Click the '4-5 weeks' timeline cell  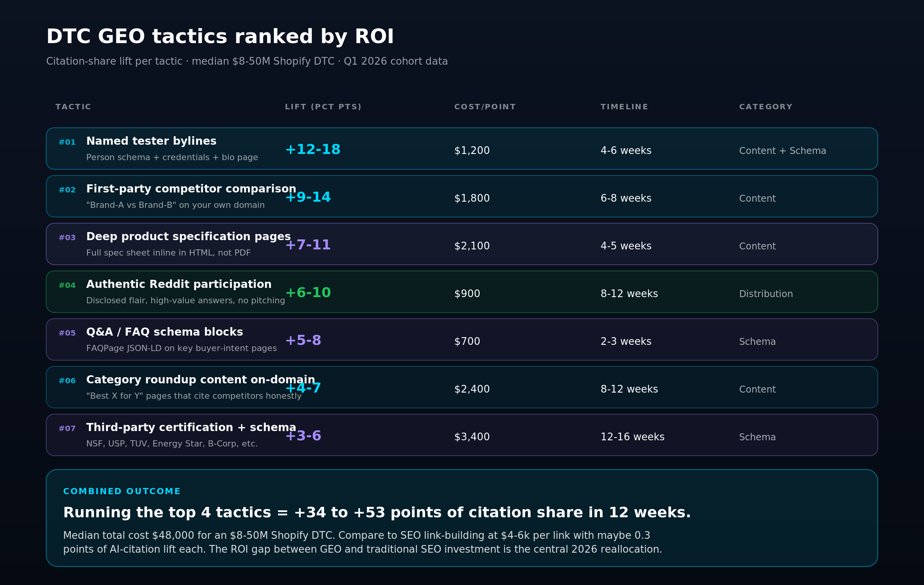click(626, 246)
